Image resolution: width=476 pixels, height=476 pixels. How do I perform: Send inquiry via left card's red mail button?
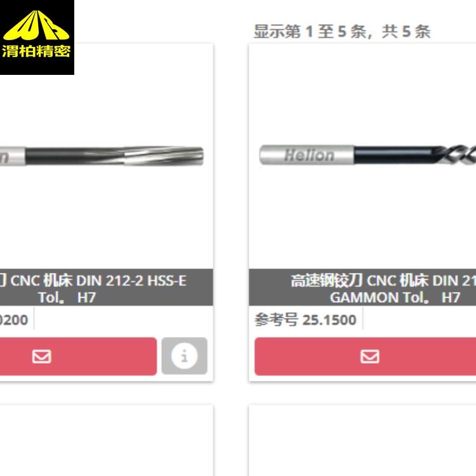tap(78, 357)
